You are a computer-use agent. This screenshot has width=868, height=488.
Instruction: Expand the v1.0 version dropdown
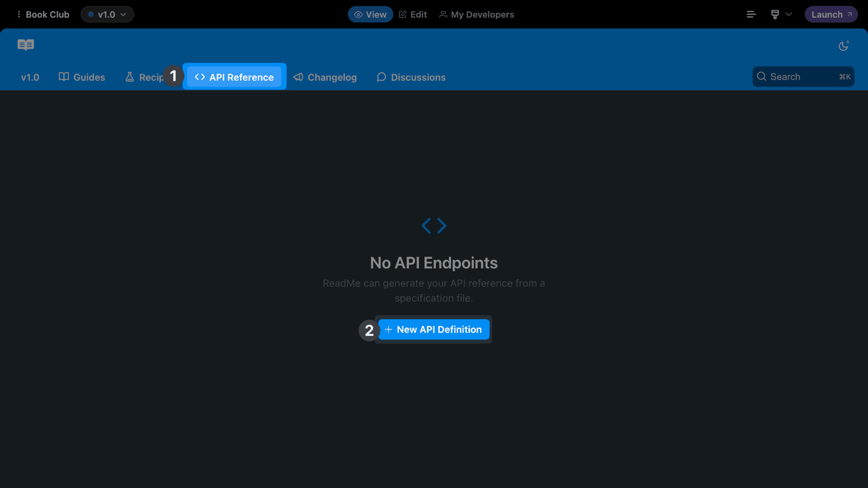[107, 14]
